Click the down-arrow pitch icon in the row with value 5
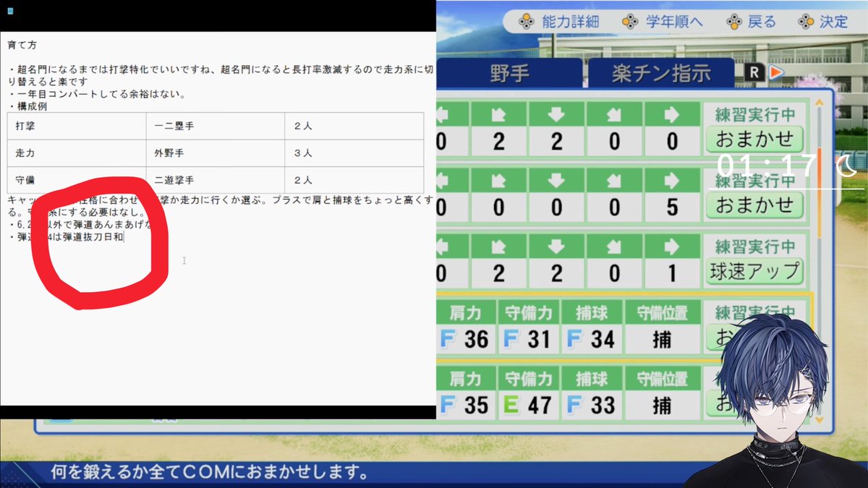This screenshot has width=868, height=488. 556,180
